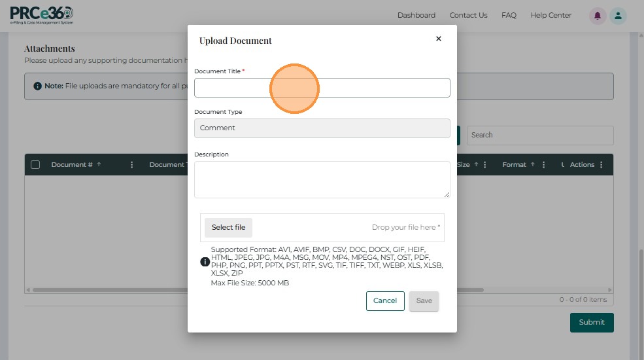Screen dimensions: 644x360
Task: Open the Document Type field showing Comment
Action: pyautogui.click(x=322, y=128)
